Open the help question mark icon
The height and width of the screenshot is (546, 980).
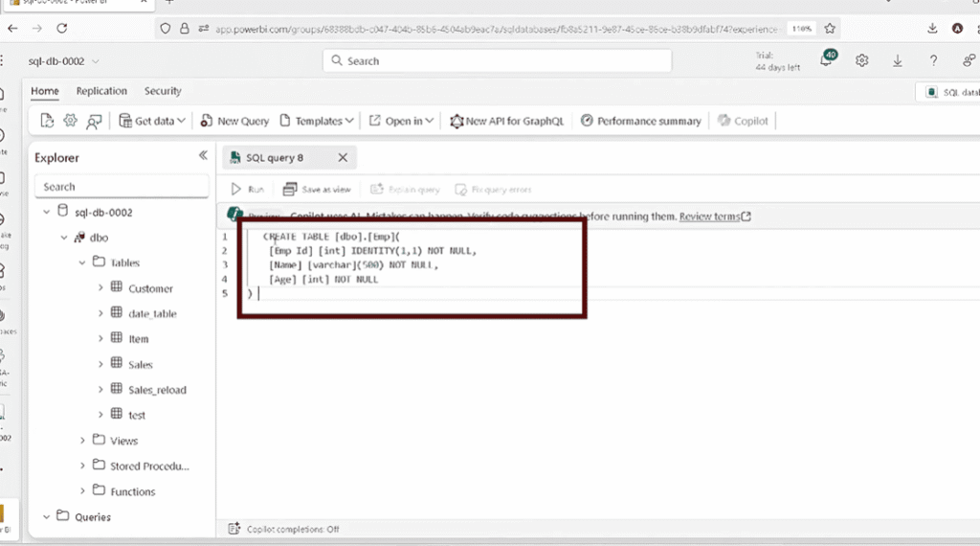[933, 60]
